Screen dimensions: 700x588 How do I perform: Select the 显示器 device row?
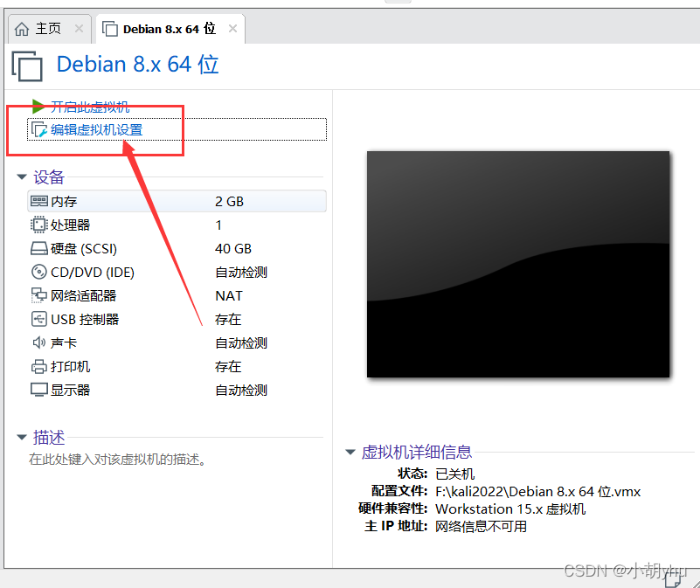click(177, 391)
